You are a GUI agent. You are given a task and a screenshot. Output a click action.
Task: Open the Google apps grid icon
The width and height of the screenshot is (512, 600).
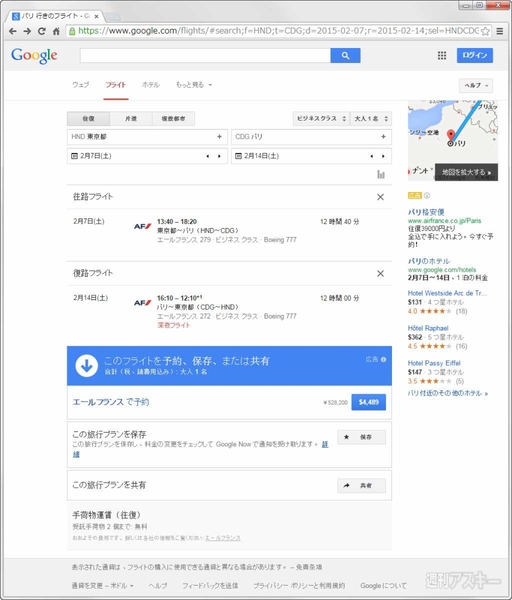pyautogui.click(x=442, y=55)
